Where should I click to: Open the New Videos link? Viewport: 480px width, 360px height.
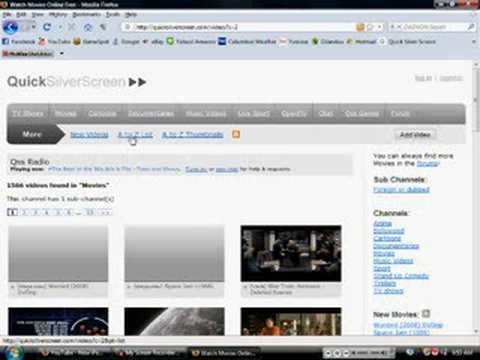89,135
